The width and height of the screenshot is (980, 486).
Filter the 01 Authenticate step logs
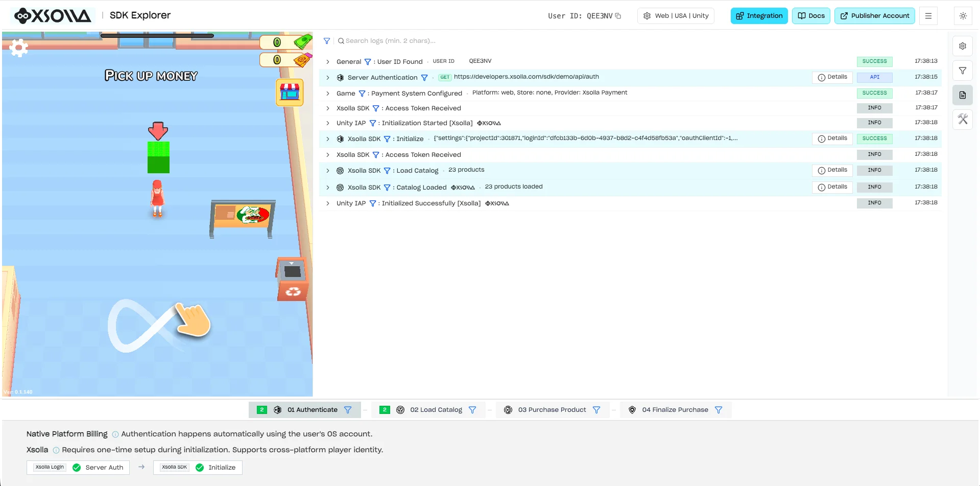[x=348, y=410]
